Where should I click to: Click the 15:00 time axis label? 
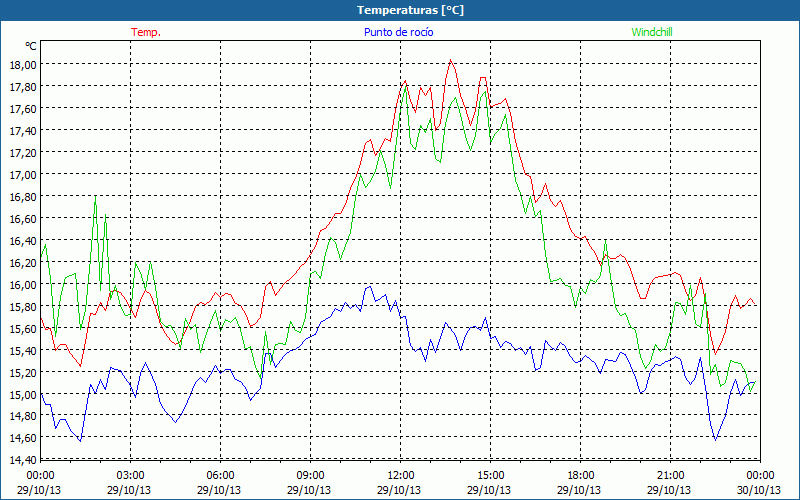click(x=490, y=475)
